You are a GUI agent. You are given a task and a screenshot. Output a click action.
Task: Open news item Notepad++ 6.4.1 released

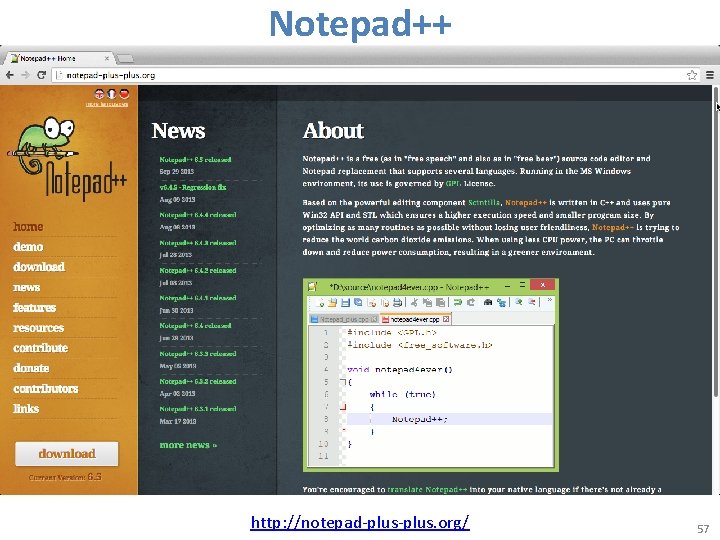[x=198, y=298]
